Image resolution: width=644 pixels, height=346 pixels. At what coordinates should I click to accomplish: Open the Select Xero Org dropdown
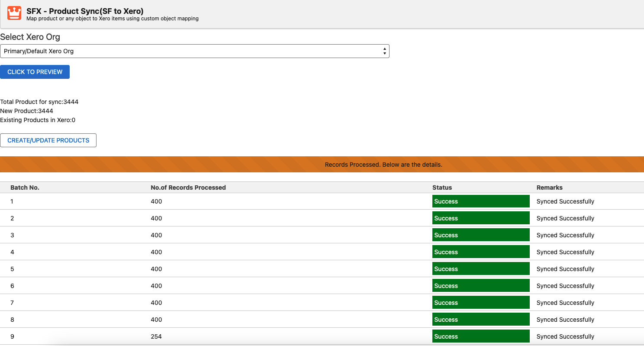click(194, 51)
